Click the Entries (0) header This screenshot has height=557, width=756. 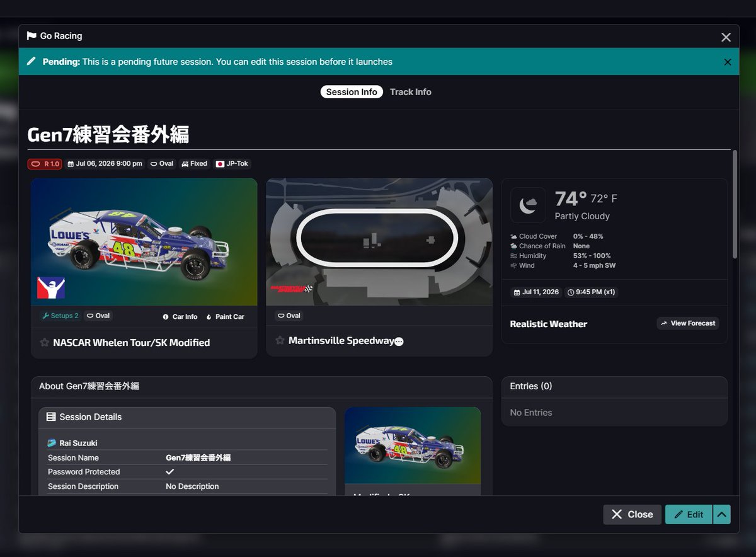point(530,386)
